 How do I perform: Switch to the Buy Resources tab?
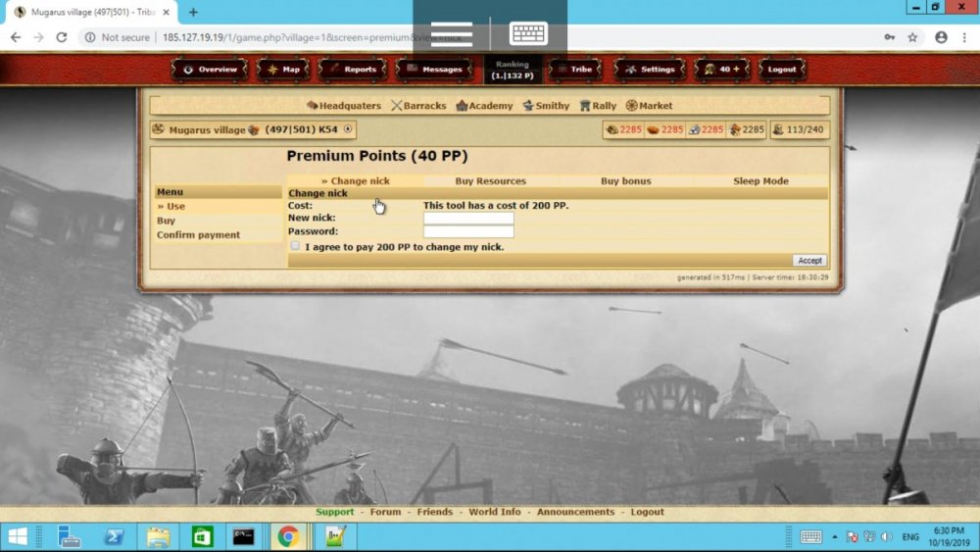(x=490, y=181)
